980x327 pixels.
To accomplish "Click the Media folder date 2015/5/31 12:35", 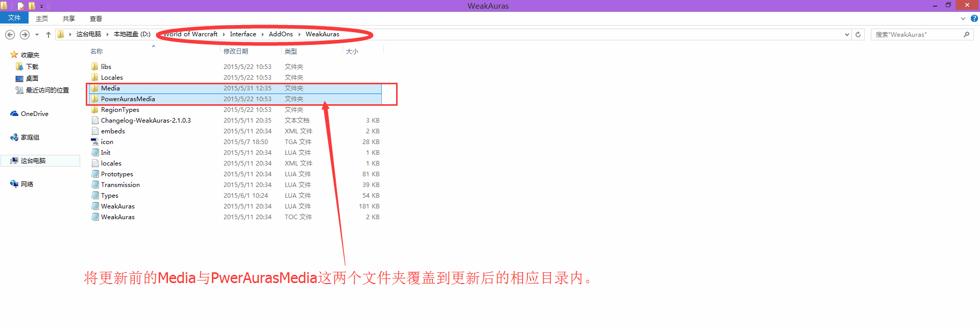I will coord(248,88).
